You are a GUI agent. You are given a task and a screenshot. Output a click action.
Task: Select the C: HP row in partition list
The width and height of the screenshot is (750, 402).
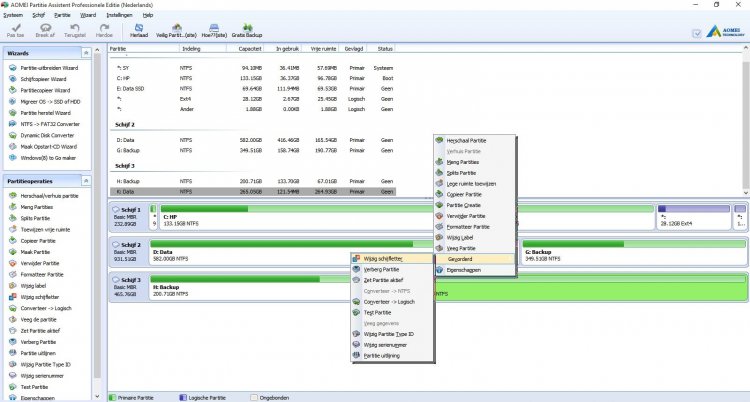(x=253, y=78)
